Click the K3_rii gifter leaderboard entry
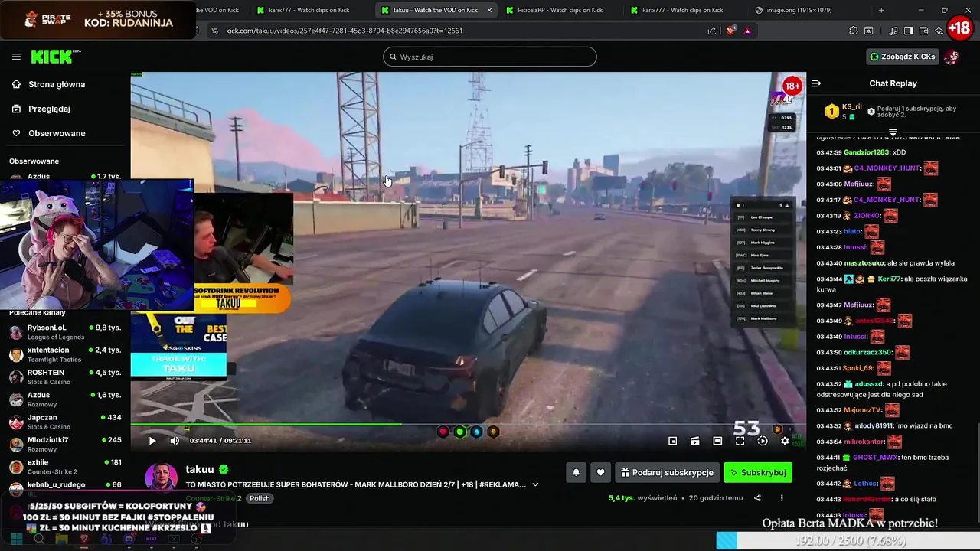The width and height of the screenshot is (980, 551). point(844,112)
